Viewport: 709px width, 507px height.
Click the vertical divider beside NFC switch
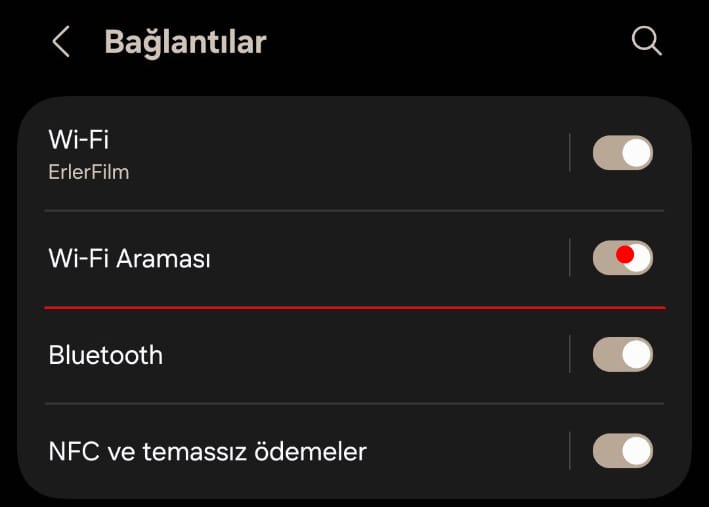click(x=570, y=451)
